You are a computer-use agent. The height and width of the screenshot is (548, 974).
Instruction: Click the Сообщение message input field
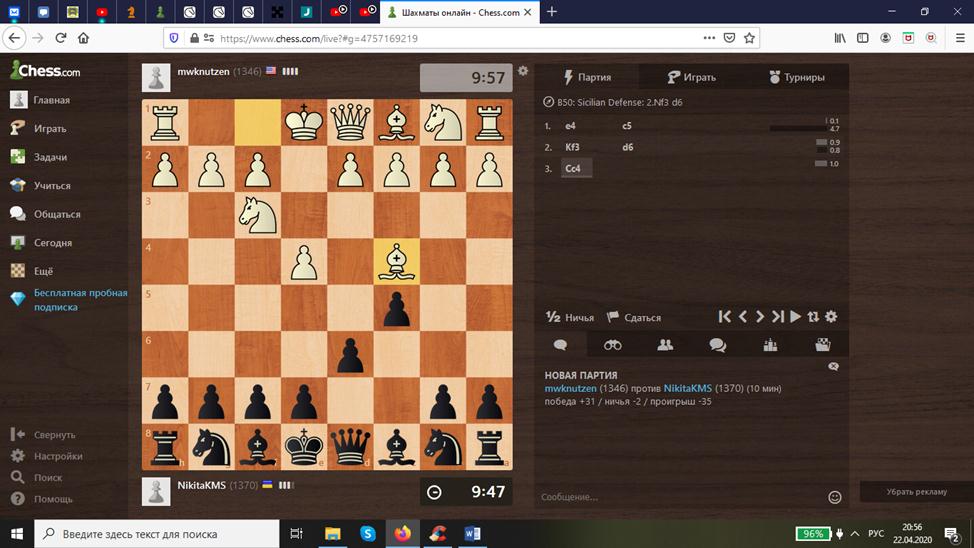pyautogui.click(x=681, y=497)
